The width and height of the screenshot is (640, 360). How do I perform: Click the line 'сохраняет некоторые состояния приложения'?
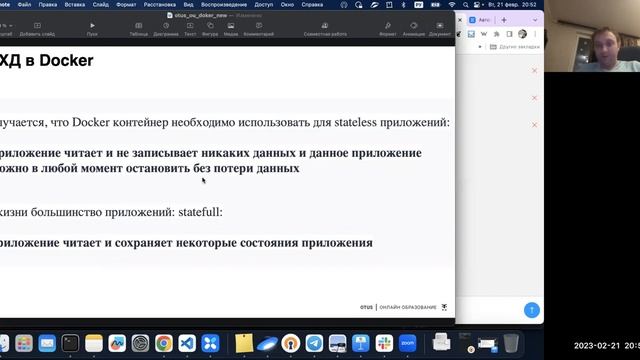pos(244,243)
